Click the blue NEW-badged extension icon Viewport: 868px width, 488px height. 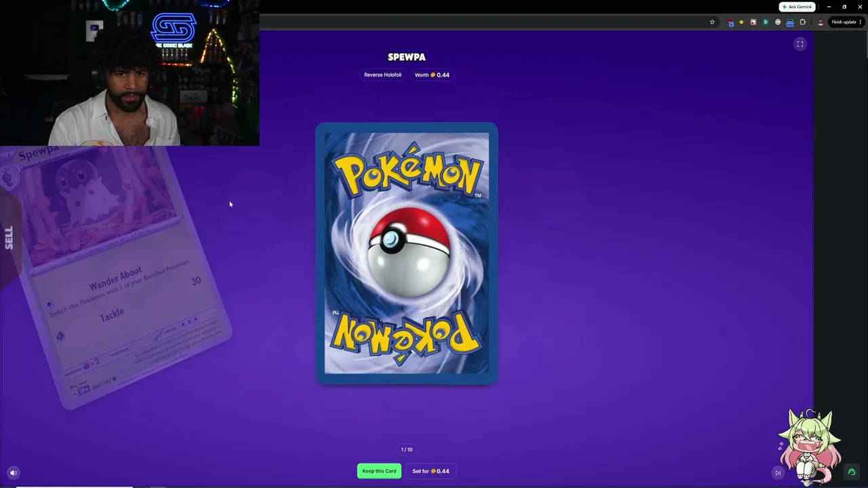[790, 22]
